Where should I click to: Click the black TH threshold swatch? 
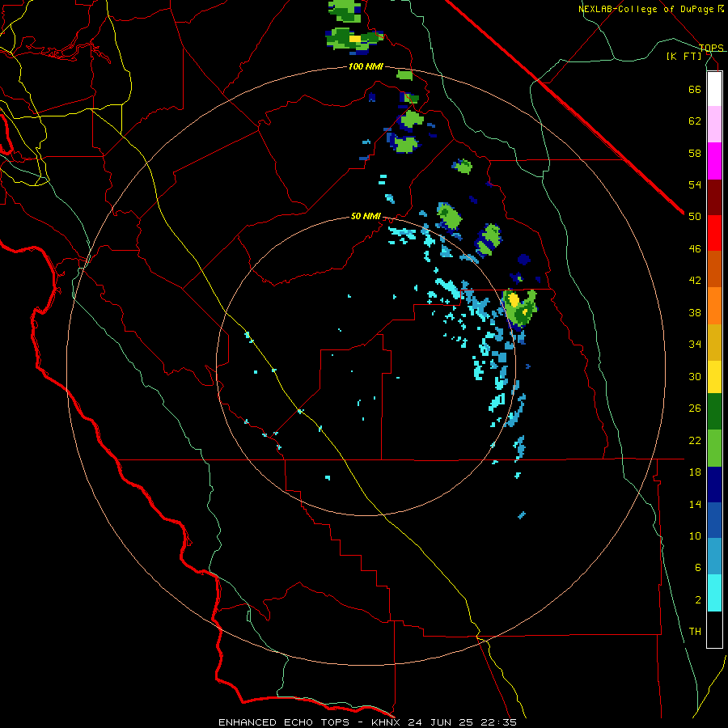click(x=714, y=629)
